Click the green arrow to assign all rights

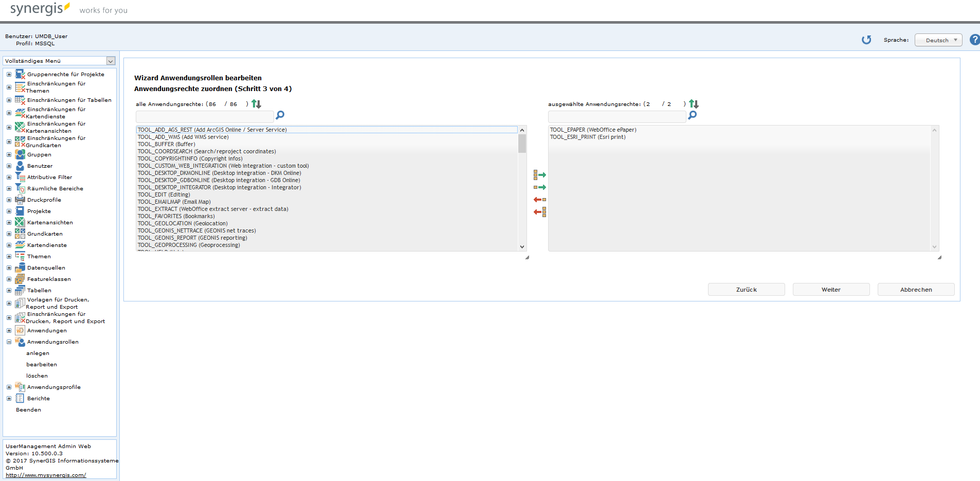(x=540, y=175)
